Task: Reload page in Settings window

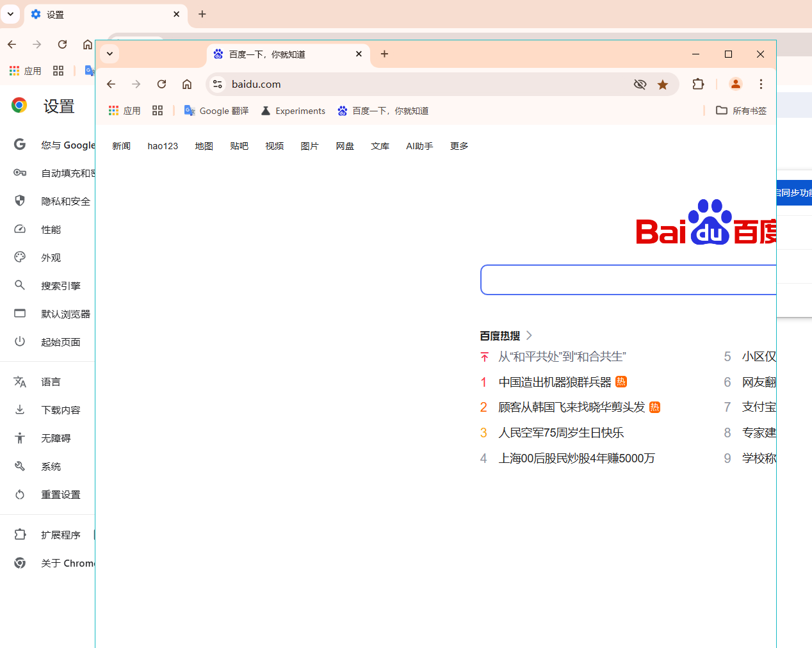Action: [x=62, y=44]
